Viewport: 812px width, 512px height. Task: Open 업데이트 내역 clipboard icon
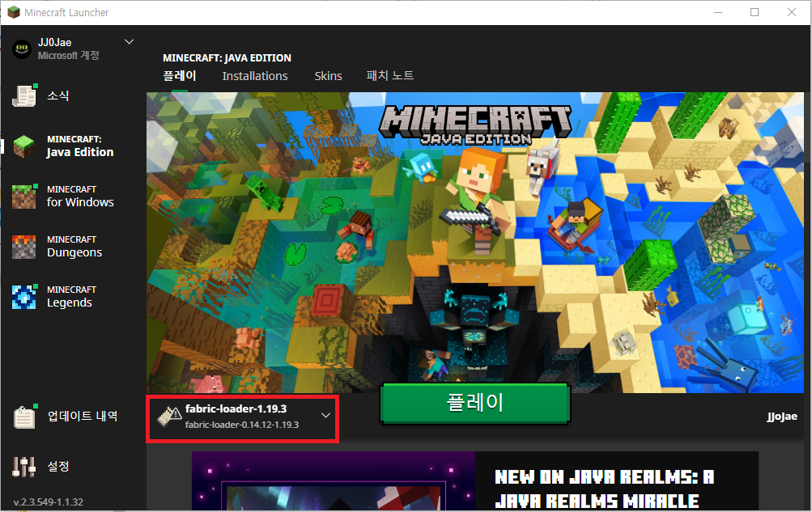click(23, 417)
